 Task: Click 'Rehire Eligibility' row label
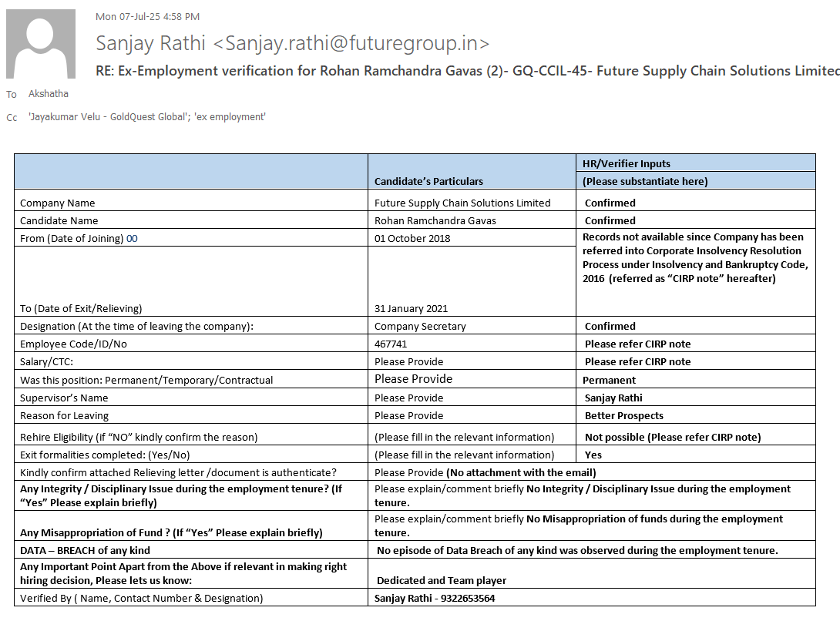pos(139,437)
